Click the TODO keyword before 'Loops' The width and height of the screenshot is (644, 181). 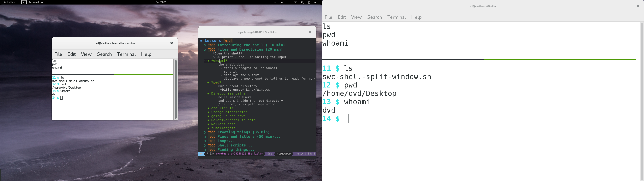[x=211, y=141]
